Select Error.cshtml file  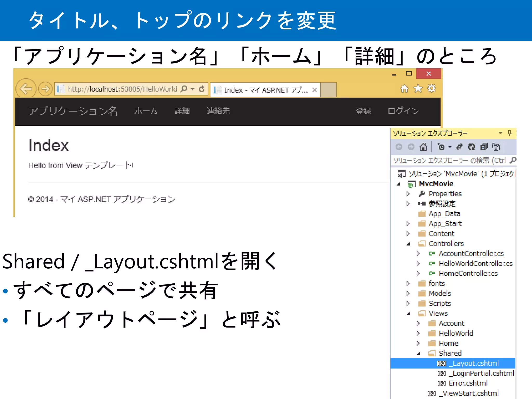[x=468, y=383]
